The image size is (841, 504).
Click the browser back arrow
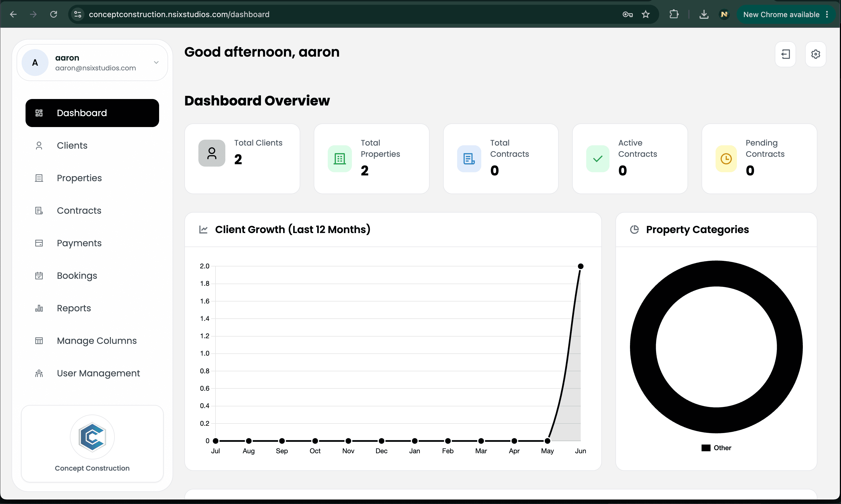(13, 14)
